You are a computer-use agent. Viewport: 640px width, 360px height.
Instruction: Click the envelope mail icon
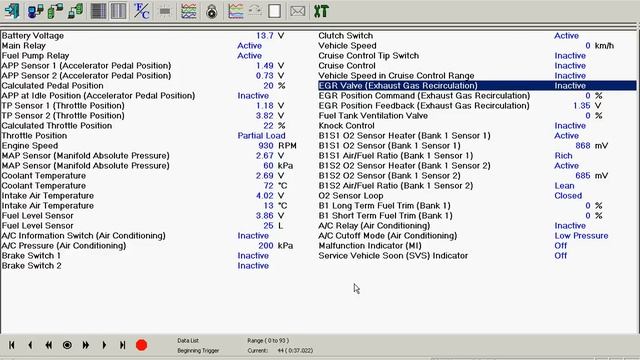click(298, 11)
